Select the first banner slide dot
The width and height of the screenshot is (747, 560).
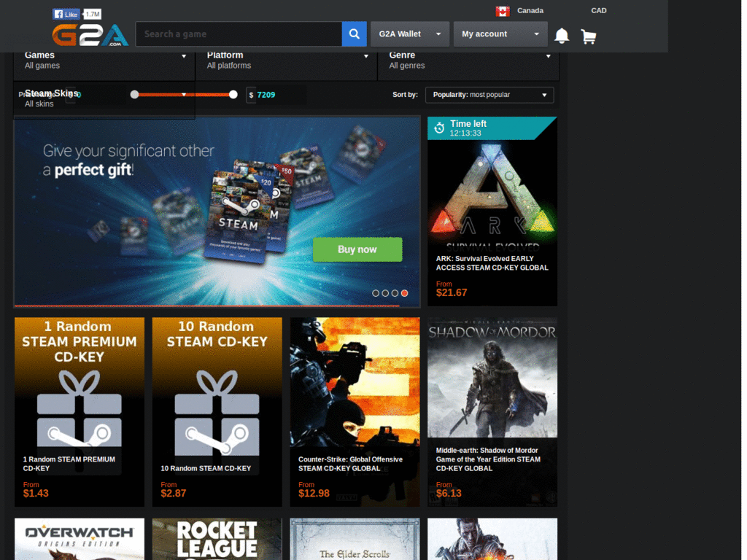tap(376, 293)
